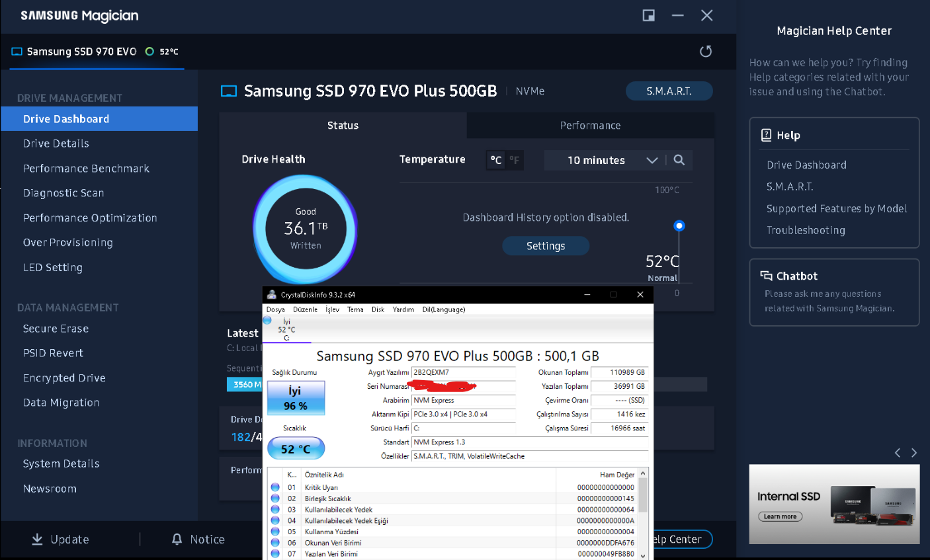
Task: Click the 52 °C temperature button in CrystalDiskInfo
Action: 296,449
